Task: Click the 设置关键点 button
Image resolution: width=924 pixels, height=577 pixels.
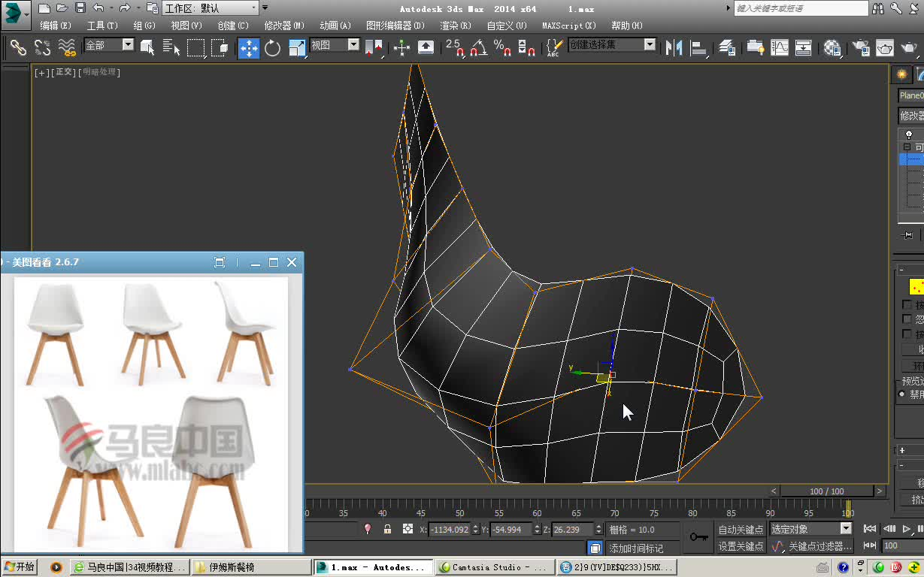Action: [x=741, y=546]
